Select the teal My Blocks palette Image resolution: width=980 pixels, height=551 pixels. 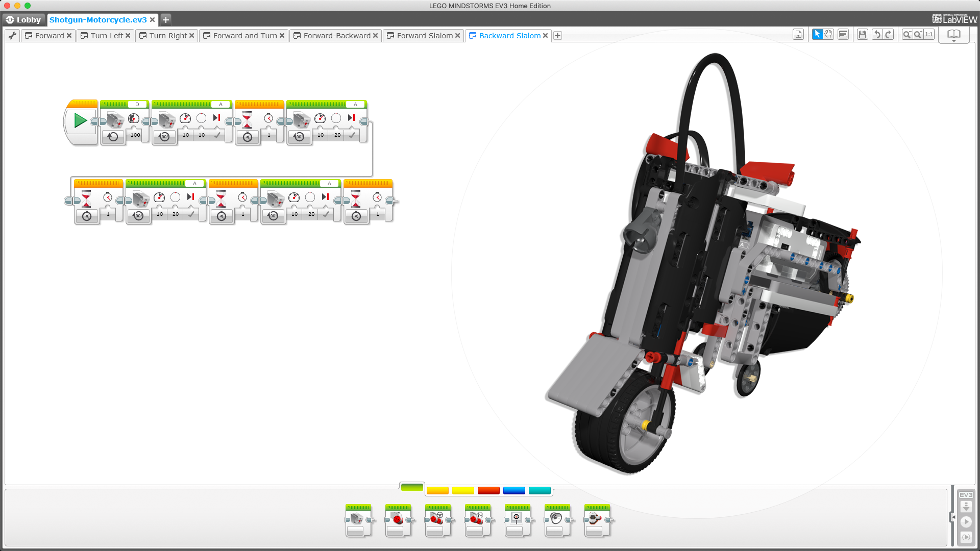[x=540, y=490]
